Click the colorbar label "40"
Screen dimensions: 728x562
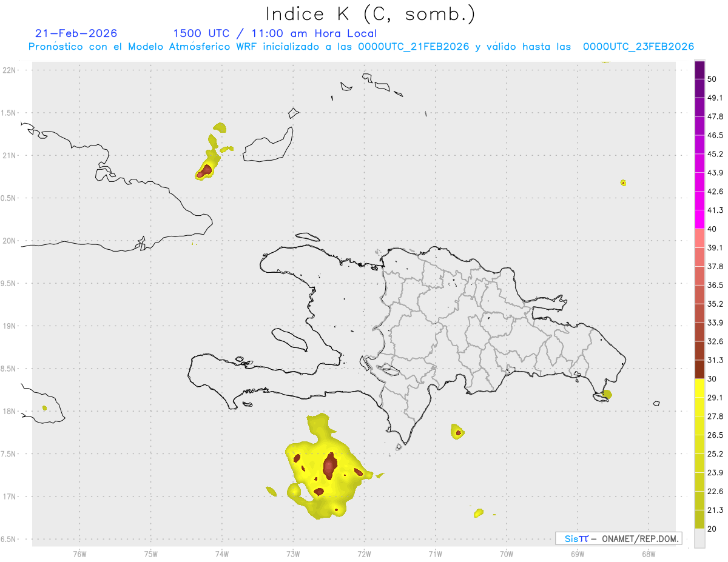click(712, 229)
